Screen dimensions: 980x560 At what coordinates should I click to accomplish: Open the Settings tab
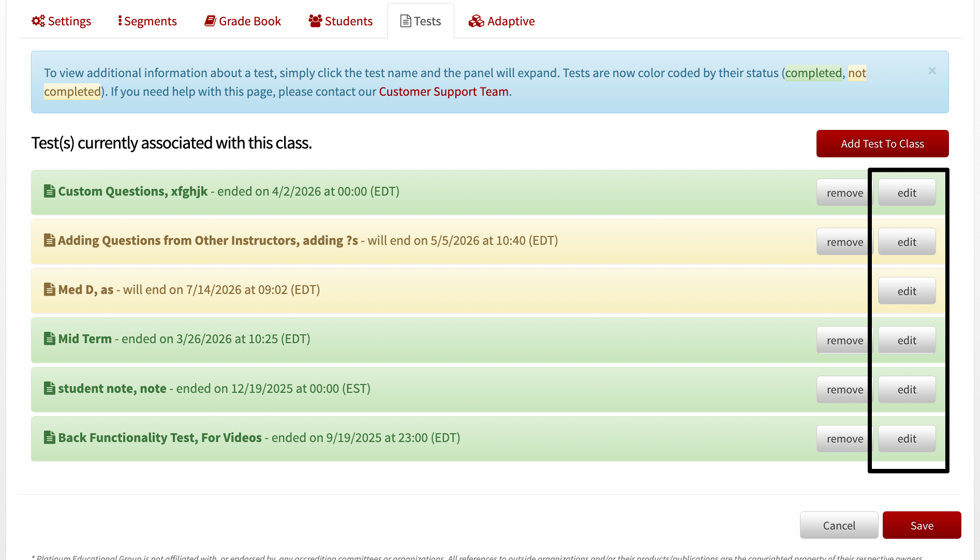62,21
